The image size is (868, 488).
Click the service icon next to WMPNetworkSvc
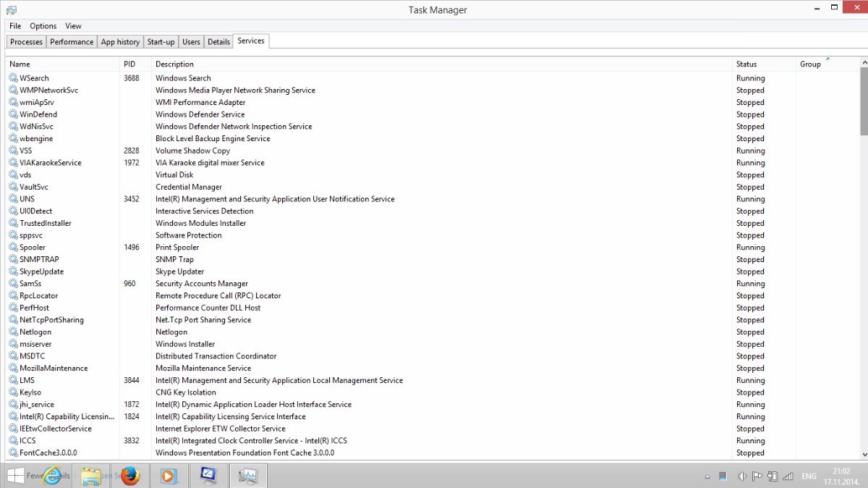(x=13, y=91)
